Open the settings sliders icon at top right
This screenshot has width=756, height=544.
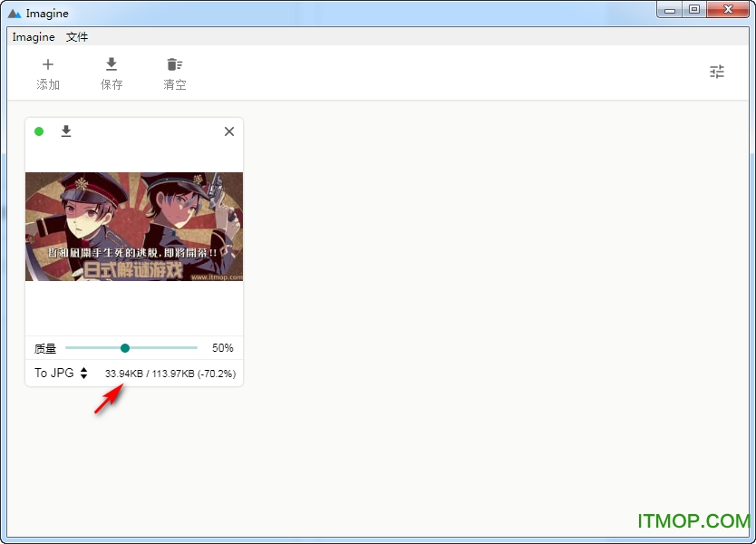717,72
